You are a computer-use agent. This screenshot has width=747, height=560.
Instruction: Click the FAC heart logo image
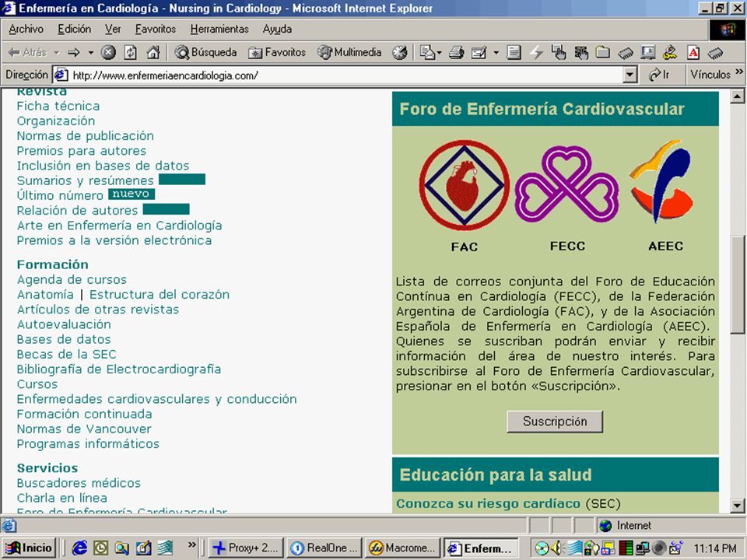point(464,185)
